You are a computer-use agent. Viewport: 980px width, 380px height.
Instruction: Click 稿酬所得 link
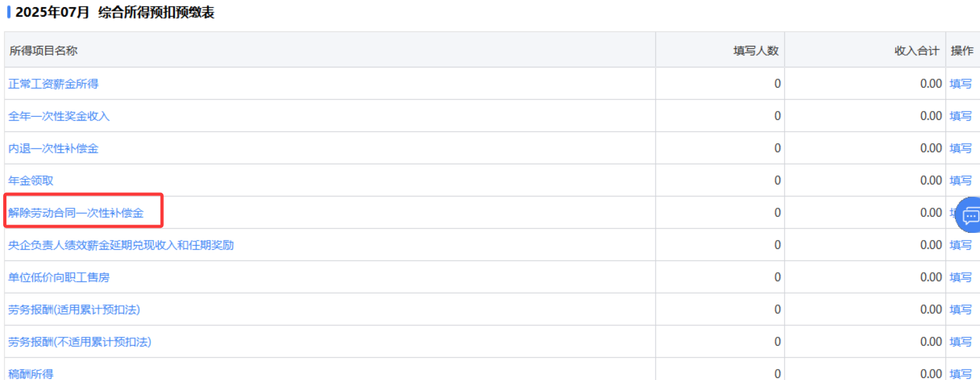(x=30, y=374)
